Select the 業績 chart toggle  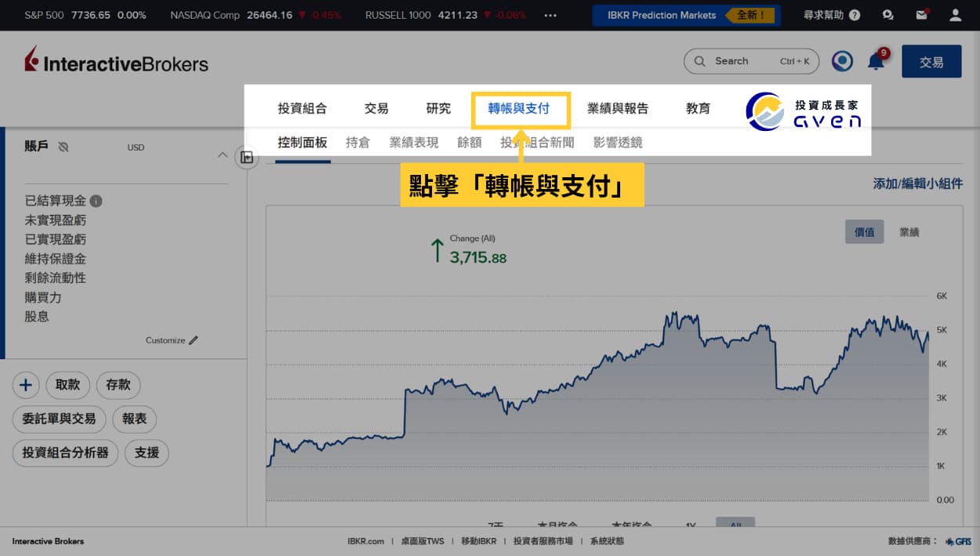click(909, 232)
